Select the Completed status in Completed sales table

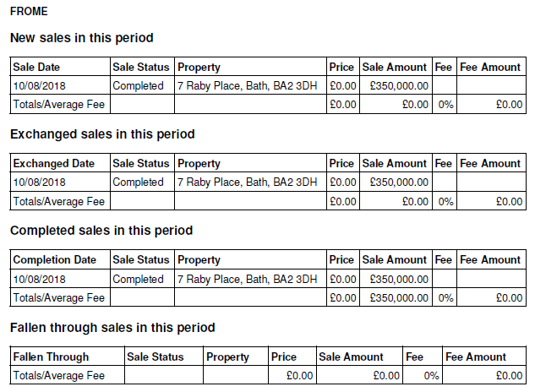point(138,279)
